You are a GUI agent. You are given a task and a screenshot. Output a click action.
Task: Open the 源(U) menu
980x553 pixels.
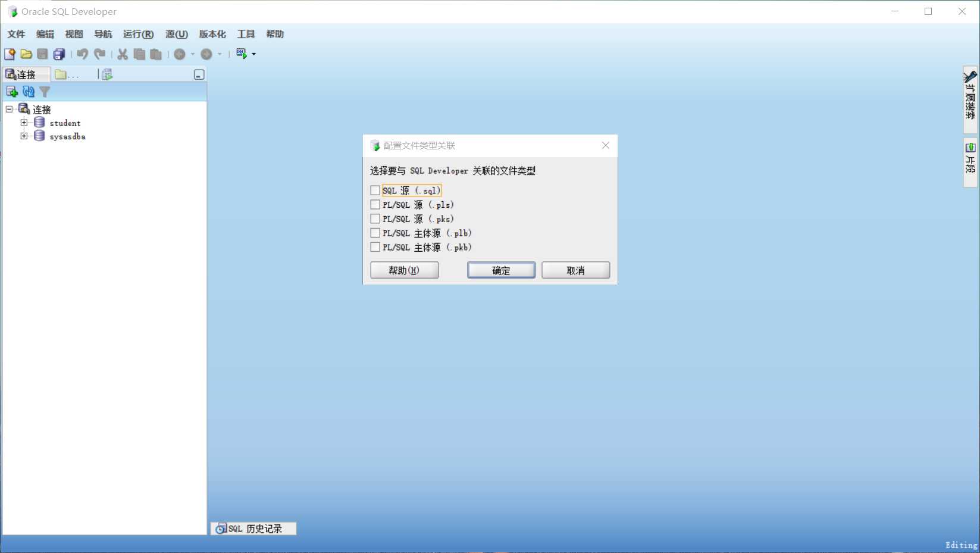tap(177, 34)
